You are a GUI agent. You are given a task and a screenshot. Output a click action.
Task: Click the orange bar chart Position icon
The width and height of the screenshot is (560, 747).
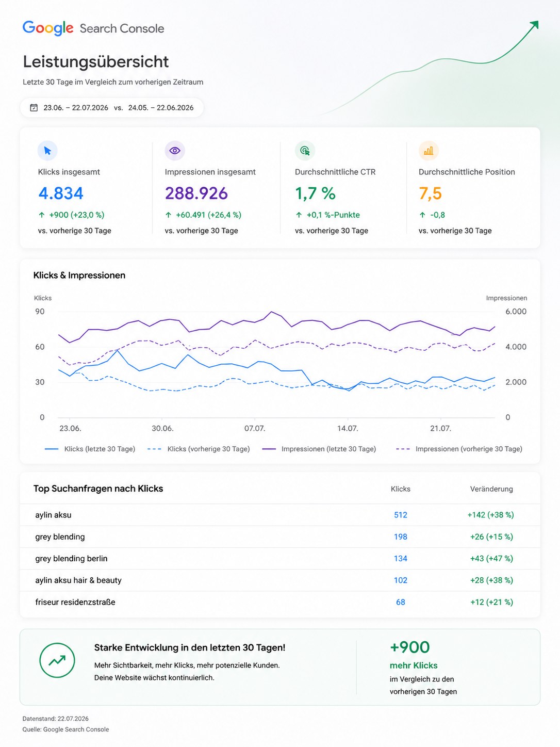tap(429, 151)
